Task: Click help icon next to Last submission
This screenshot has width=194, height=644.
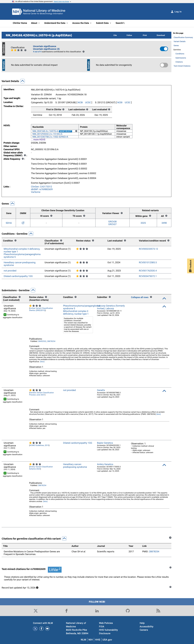Action: tap(87, 109)
